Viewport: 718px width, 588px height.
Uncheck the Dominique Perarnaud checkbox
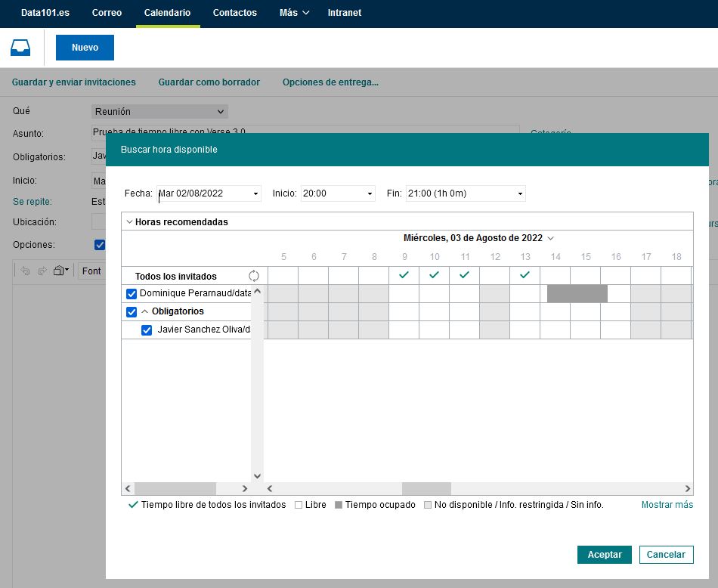pyautogui.click(x=132, y=294)
